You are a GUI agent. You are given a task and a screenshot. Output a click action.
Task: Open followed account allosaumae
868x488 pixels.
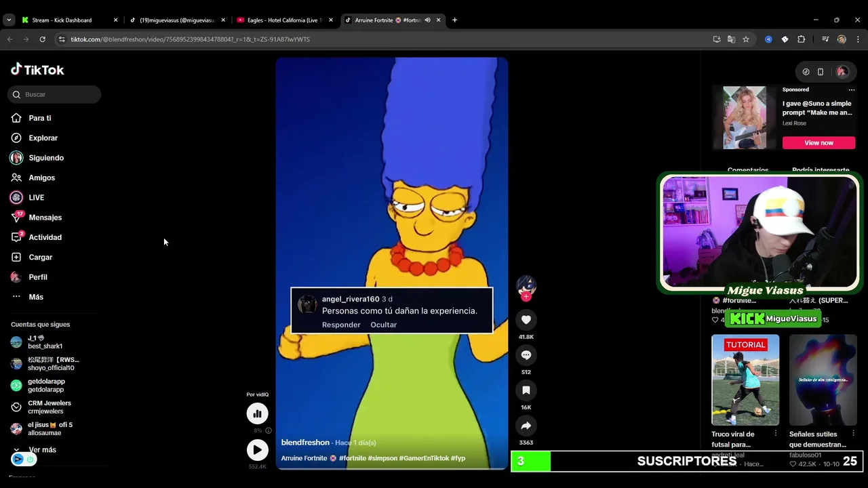pyautogui.click(x=41, y=428)
